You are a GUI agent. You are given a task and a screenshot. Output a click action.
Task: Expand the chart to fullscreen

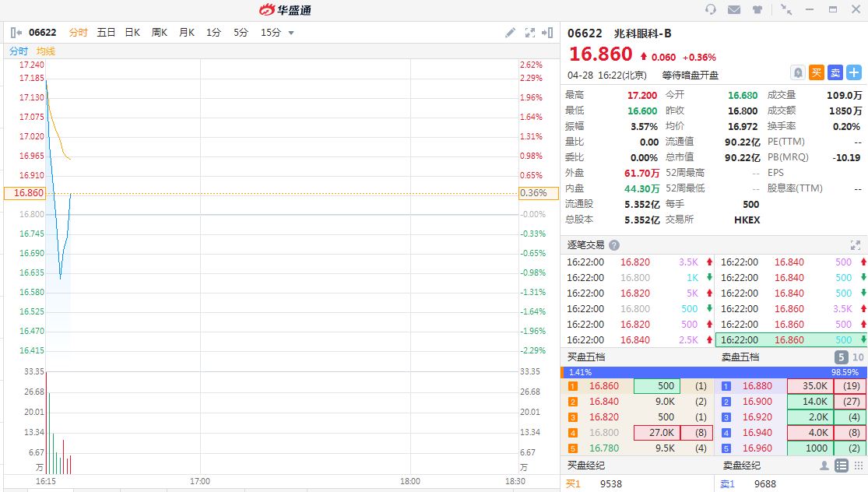click(530, 33)
